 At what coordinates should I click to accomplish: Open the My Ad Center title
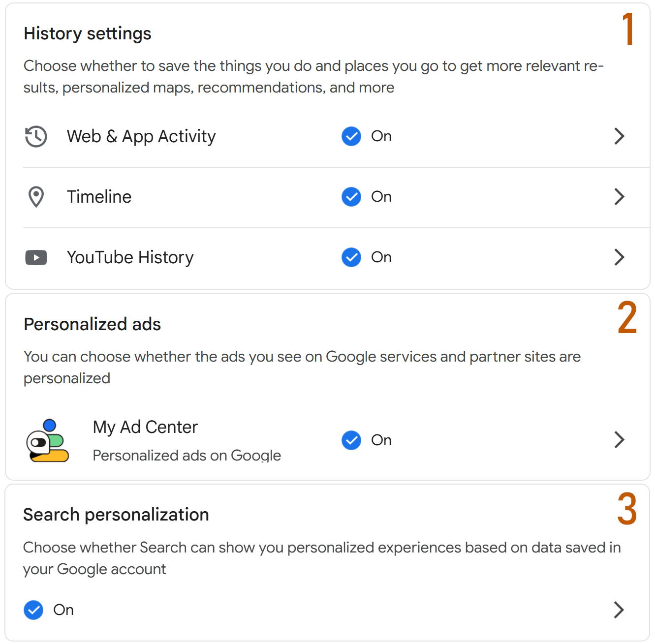[x=145, y=428]
